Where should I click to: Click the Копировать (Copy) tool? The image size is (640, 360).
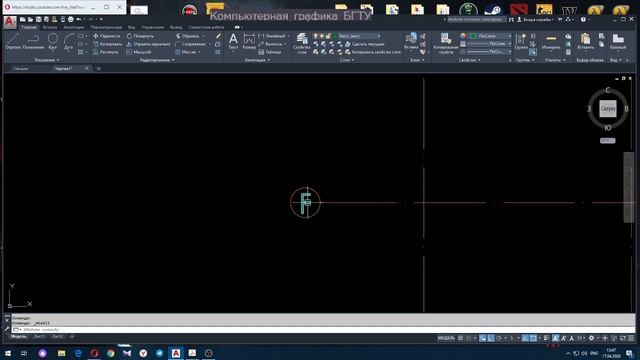[107, 44]
